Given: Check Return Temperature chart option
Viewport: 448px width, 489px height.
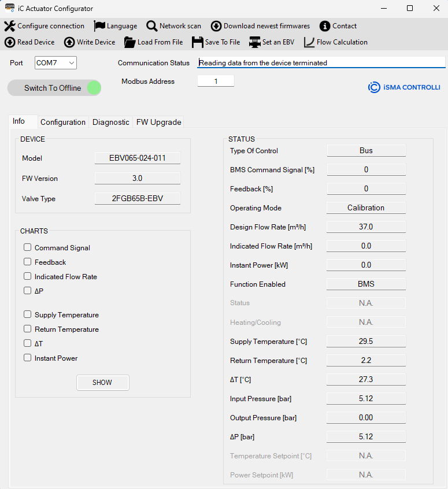Looking at the screenshot, I should click(27, 329).
